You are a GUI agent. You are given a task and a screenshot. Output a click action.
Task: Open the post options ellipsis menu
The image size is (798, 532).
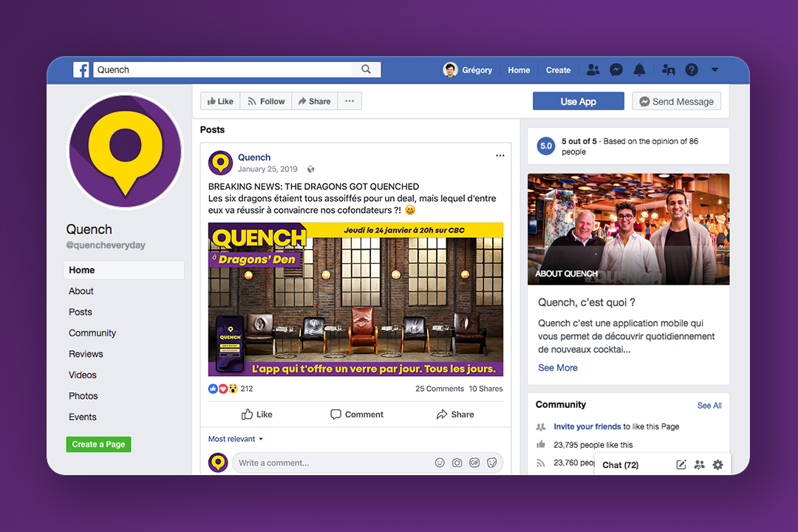[499, 156]
